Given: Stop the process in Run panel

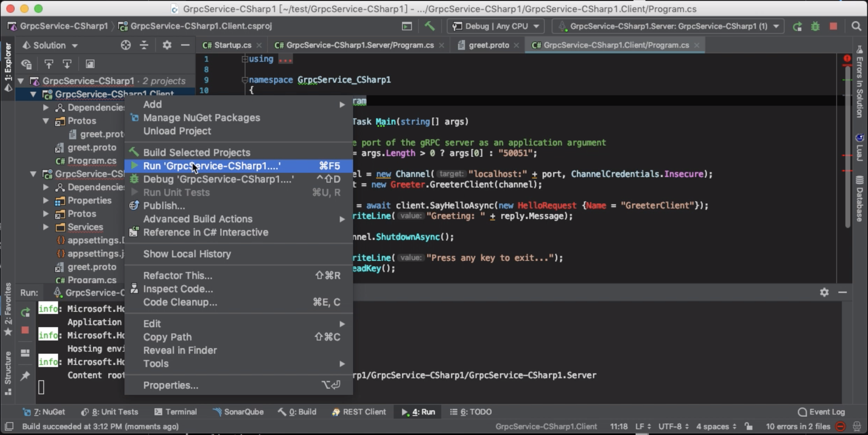Looking at the screenshot, I should click(25, 330).
